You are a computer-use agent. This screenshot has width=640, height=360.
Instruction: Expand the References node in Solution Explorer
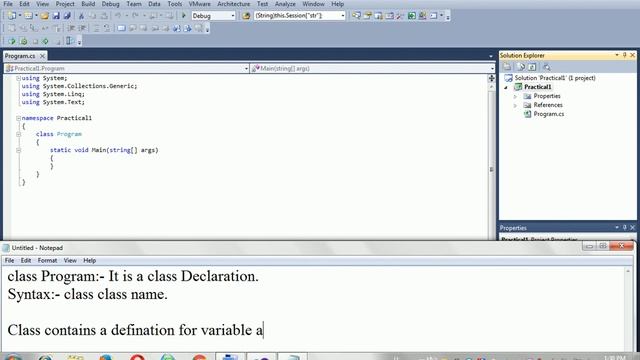(x=515, y=105)
